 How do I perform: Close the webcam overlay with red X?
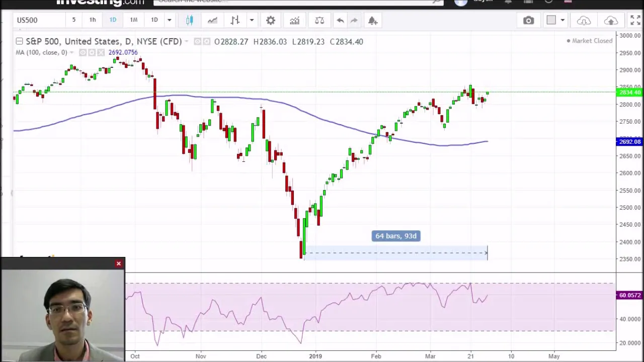tap(119, 263)
